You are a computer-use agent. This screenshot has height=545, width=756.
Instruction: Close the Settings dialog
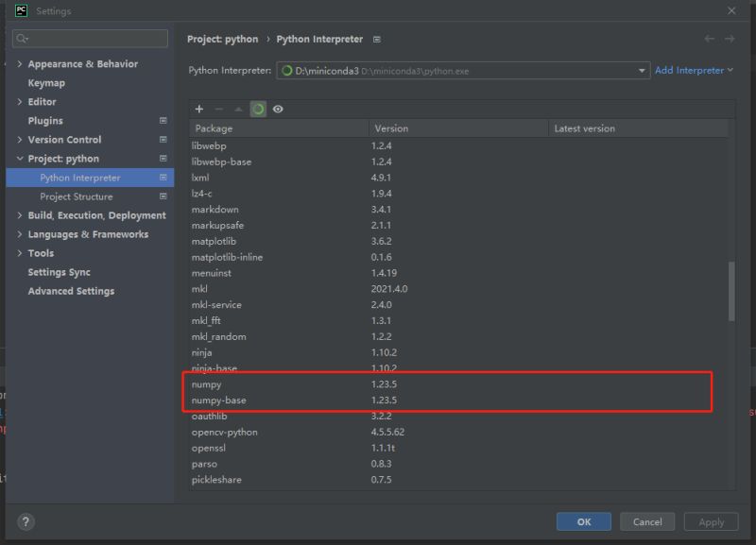tap(731, 10)
